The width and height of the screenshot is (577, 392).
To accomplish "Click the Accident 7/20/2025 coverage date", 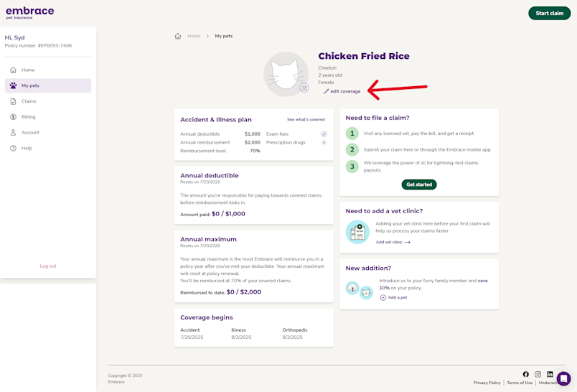I will 192,337.
